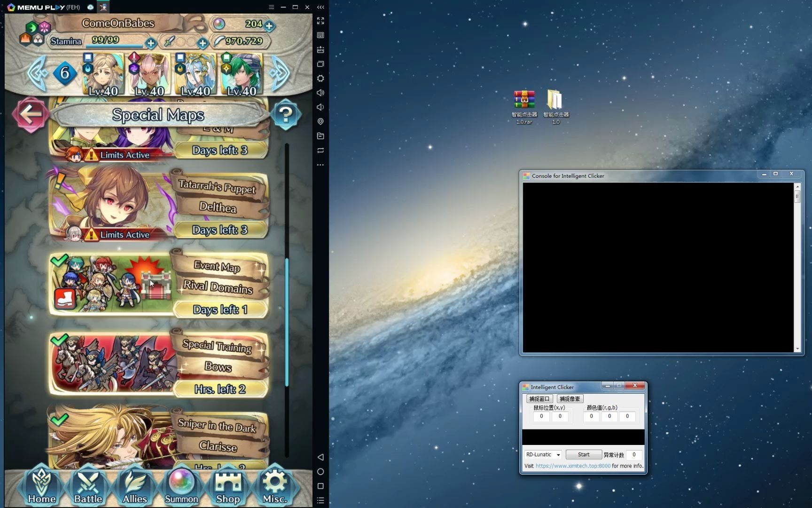The height and width of the screenshot is (508, 812).
Task: Click 捕捉窗口 button in Intelligent Clicker
Action: click(539, 399)
